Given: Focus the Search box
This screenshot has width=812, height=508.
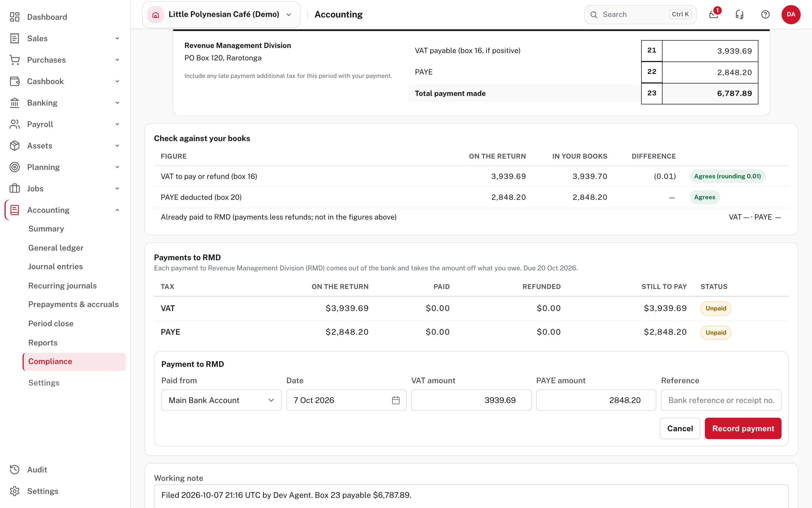Looking at the screenshot, I should [x=640, y=14].
